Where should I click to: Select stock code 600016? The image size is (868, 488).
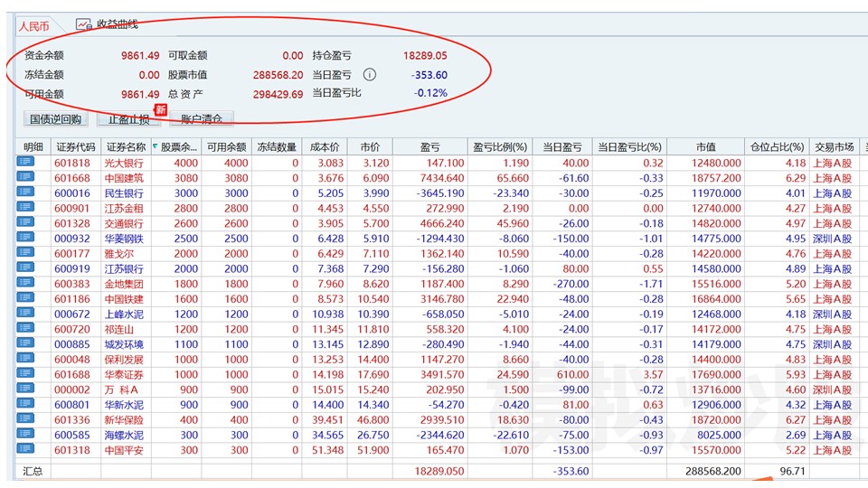click(72, 193)
